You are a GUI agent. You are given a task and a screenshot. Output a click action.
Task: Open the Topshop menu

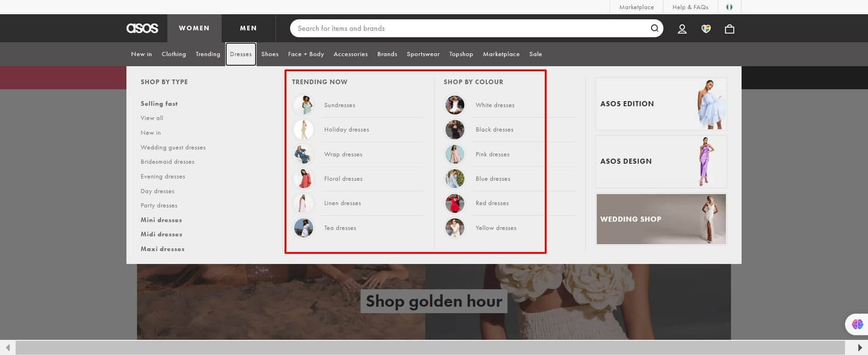461,54
